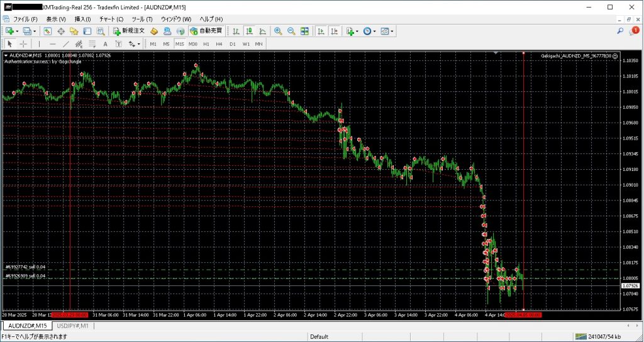Open the tile windows icon
This screenshot has height=342, width=644.
point(305,31)
